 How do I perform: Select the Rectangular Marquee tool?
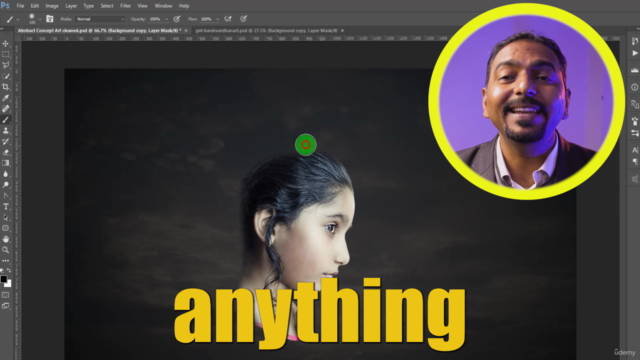point(5,54)
